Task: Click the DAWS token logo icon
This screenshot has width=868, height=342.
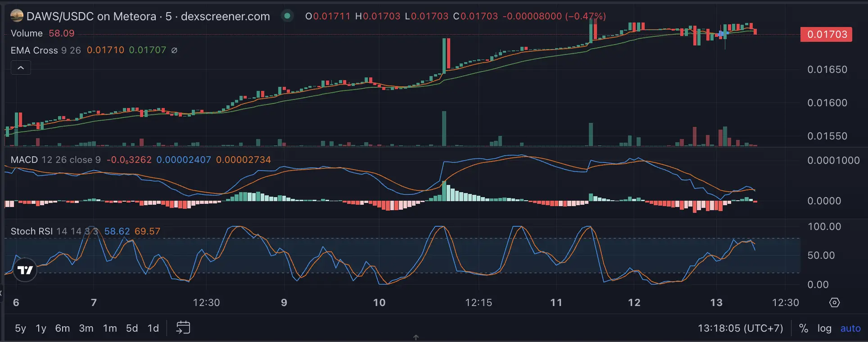Action: pyautogui.click(x=17, y=16)
